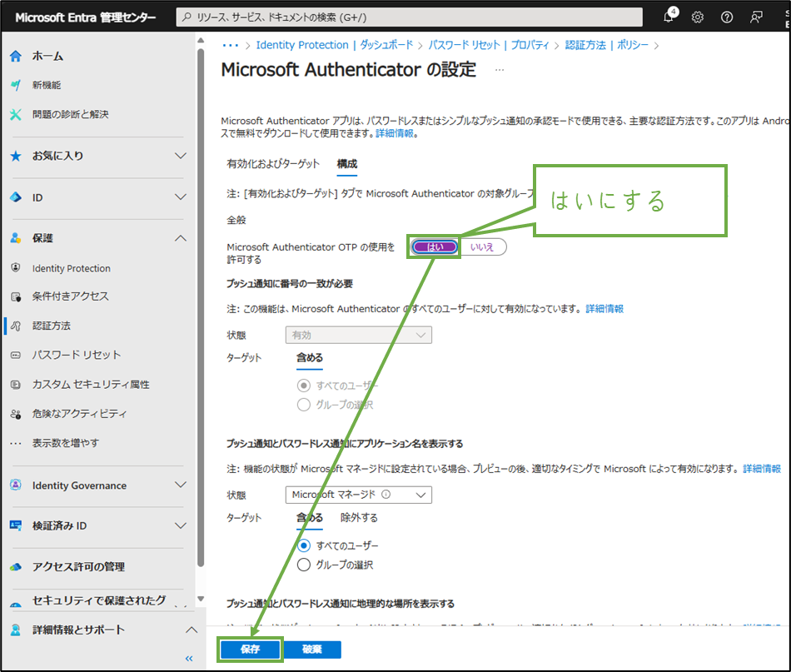This screenshot has height=672, width=791.
Task: Open the feedback person icon
Action: point(756,17)
